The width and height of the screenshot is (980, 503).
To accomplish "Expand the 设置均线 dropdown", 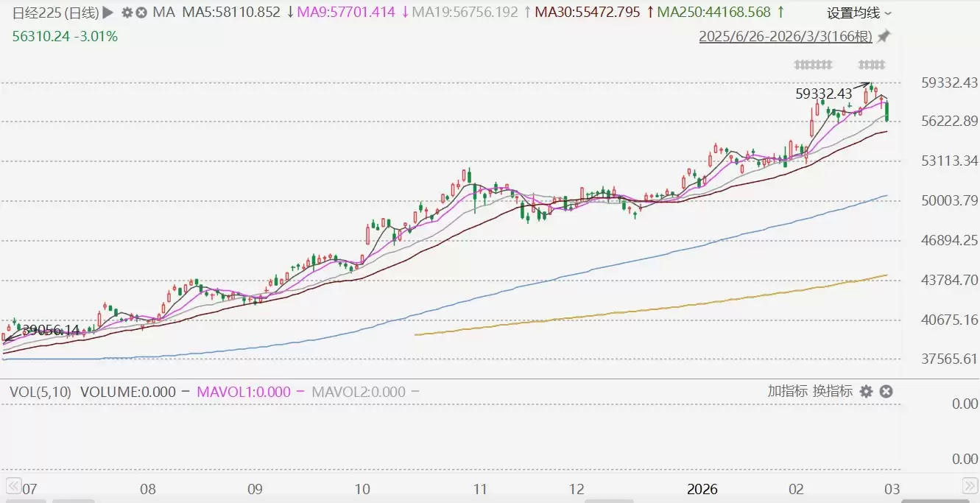I will tap(859, 13).
